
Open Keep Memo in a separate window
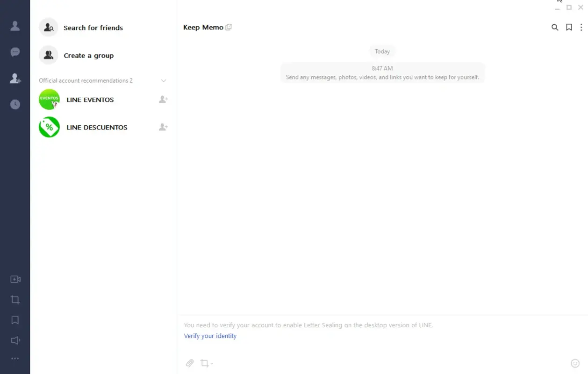[229, 27]
